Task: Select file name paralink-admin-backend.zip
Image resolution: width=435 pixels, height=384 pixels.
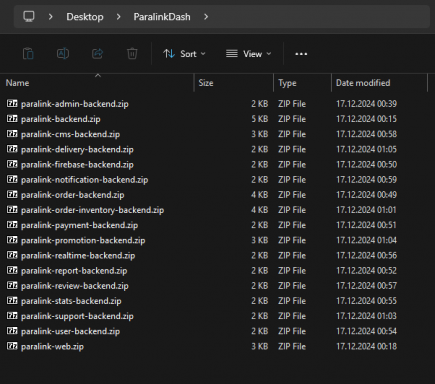Action: click(75, 104)
